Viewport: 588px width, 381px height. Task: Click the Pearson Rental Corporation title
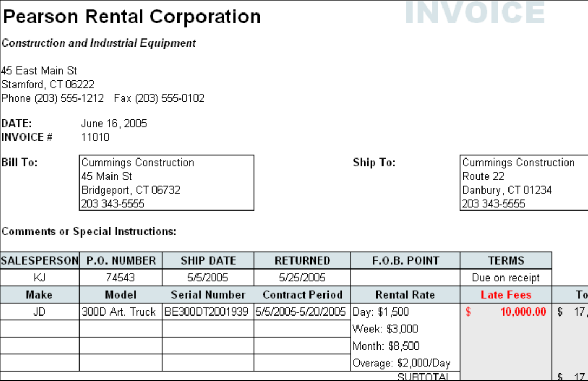pos(131,17)
